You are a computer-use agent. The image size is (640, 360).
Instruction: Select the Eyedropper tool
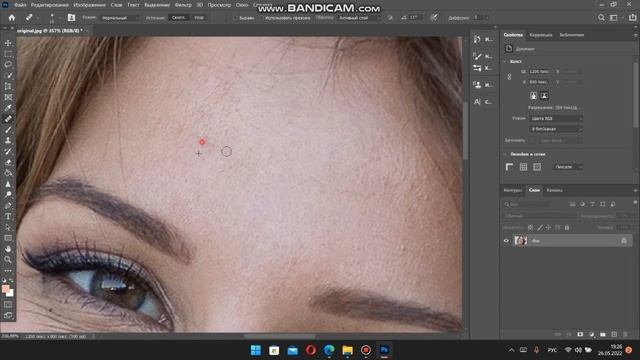point(8,108)
